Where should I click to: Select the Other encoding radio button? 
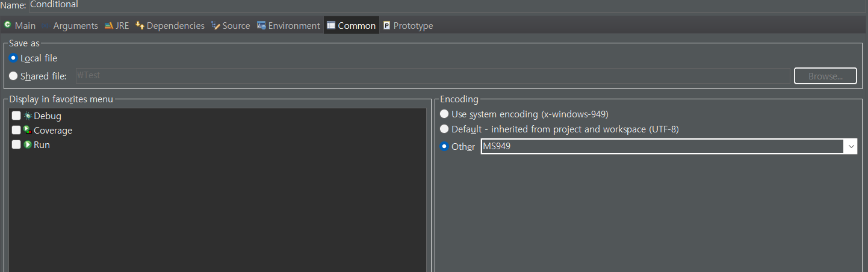(x=444, y=146)
